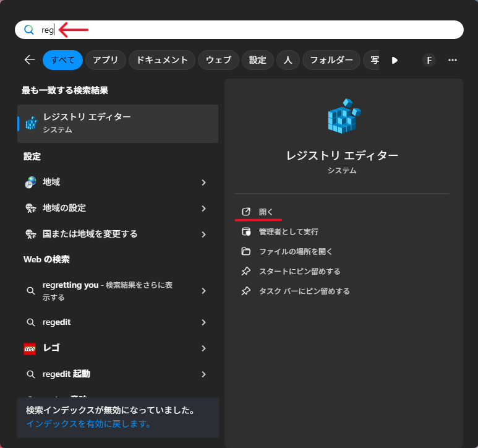Click the インデックスを有効に戻します link
478x448 pixels.
(x=88, y=424)
